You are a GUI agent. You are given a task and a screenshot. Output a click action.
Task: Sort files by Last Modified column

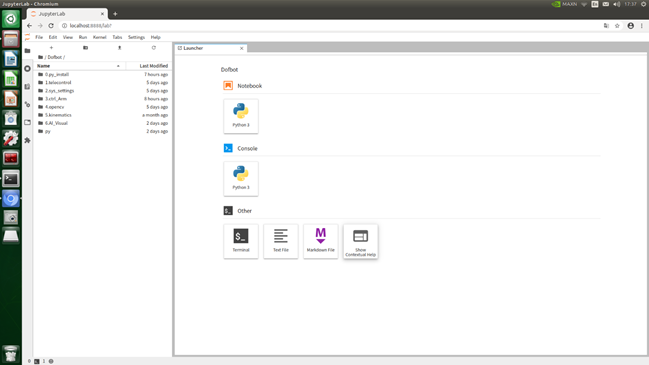[x=149, y=66]
